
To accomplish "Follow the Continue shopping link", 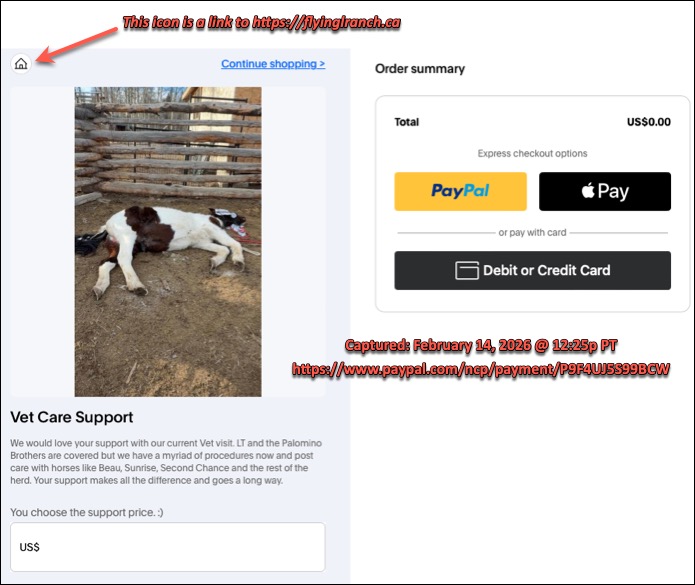I will pyautogui.click(x=273, y=64).
